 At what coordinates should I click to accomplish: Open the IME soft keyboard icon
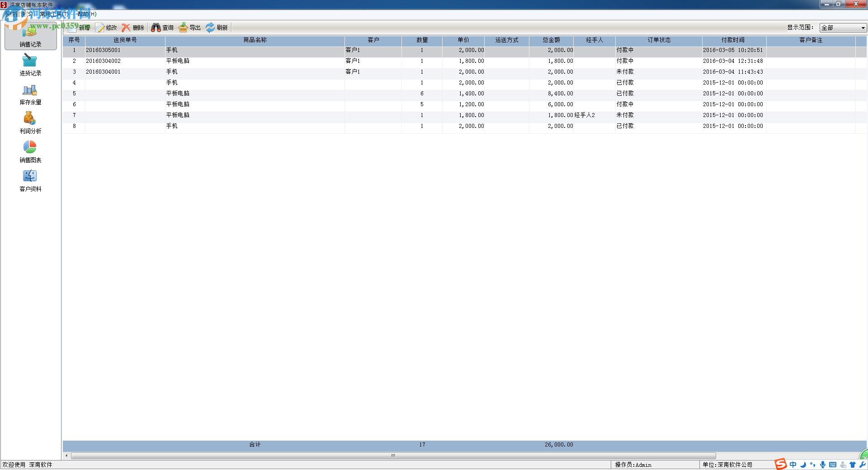click(833, 465)
